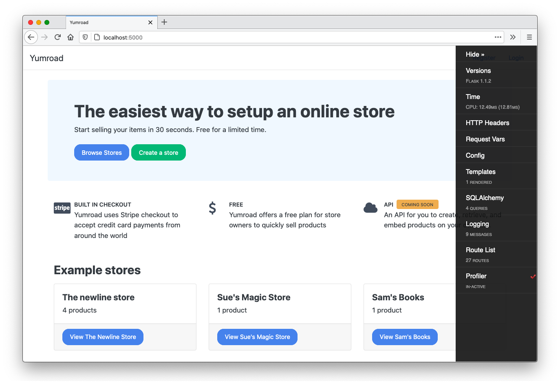
Task: Click the Yumroad brand link
Action: pyautogui.click(x=46, y=58)
